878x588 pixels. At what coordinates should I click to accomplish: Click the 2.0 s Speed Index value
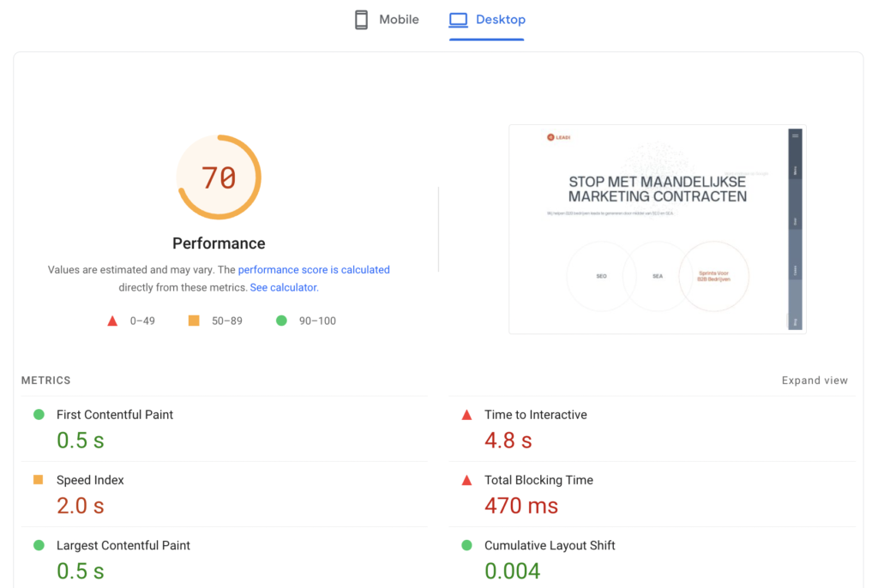(x=81, y=507)
